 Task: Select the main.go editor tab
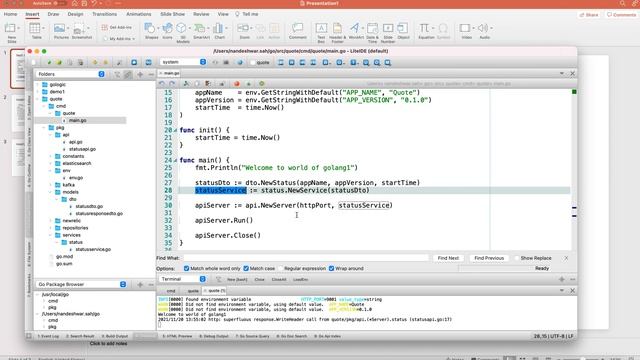[170, 73]
